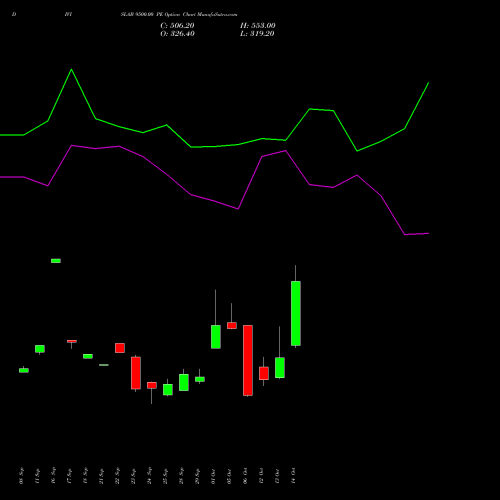Image resolution: width=500 pixels, height=500 pixels.
Task: Select the 17 Sep date label
Action: point(70,476)
